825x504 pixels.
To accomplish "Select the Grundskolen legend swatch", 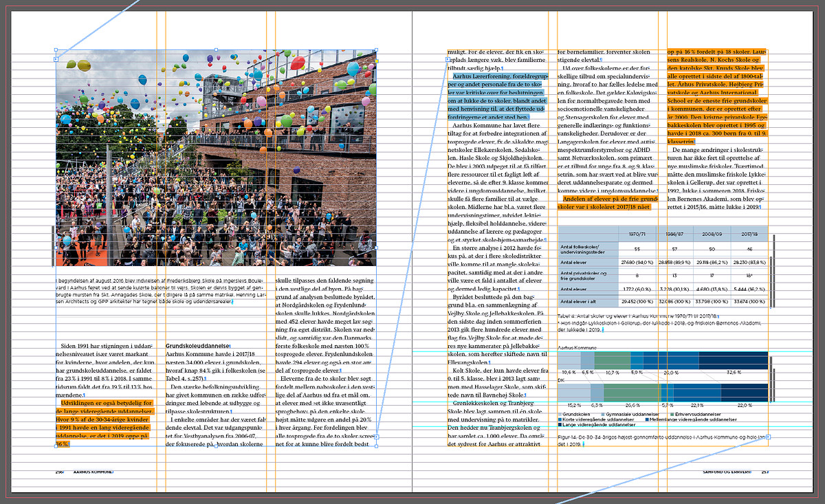I will [x=560, y=415].
